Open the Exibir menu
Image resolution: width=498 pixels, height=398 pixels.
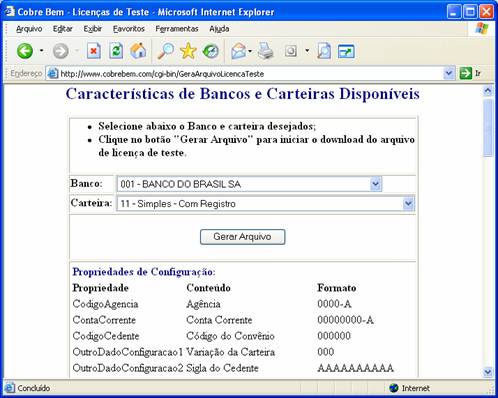93,29
